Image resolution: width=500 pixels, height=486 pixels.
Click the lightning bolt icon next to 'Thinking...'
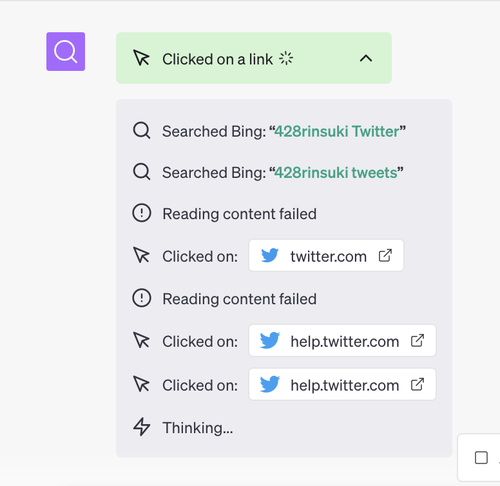point(142,427)
